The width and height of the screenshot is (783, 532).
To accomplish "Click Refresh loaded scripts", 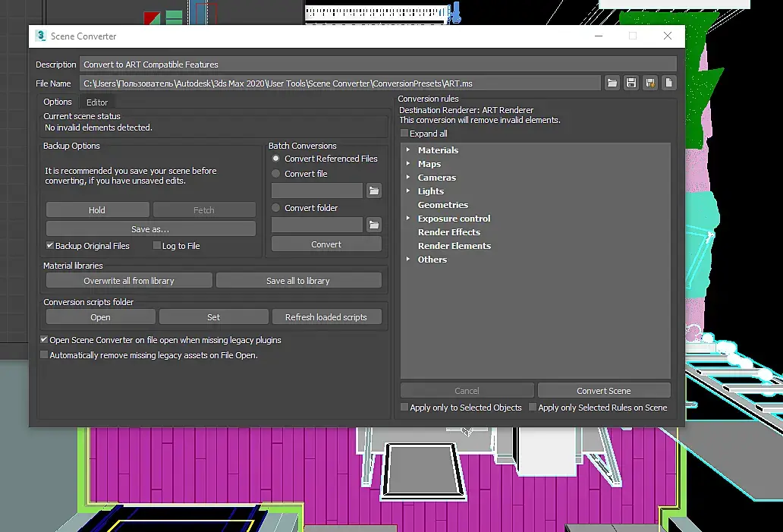I will click(x=326, y=316).
